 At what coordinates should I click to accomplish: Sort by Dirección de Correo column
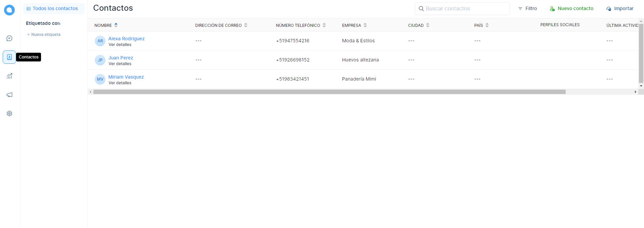(246, 25)
